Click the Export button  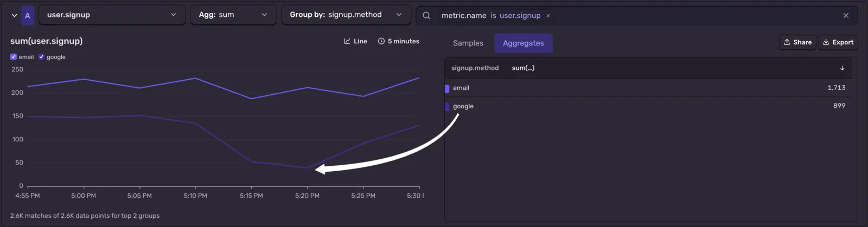[x=838, y=42]
